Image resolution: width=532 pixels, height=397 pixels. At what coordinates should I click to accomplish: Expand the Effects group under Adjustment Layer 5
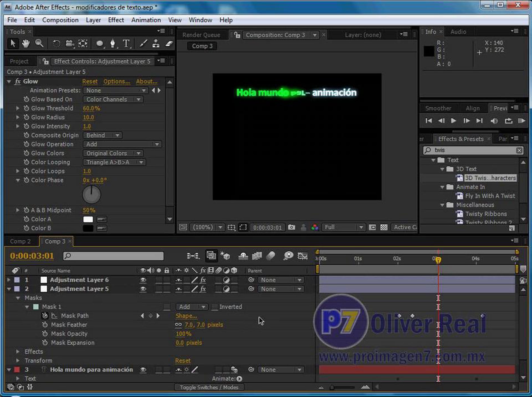(x=18, y=352)
